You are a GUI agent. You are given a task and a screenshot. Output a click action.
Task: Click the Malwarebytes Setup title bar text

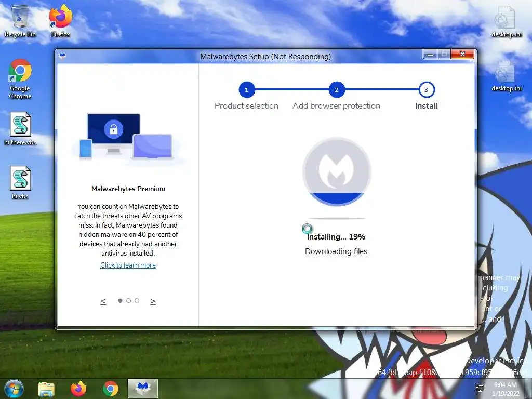click(265, 56)
